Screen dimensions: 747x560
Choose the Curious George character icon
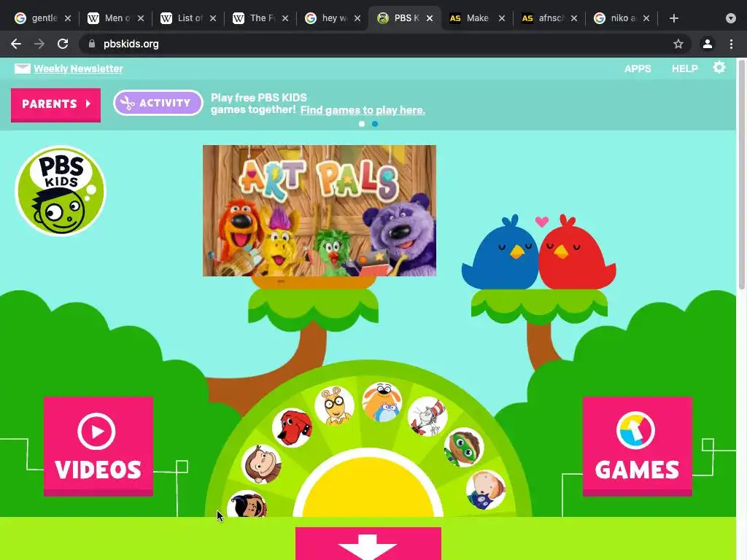pyautogui.click(x=261, y=464)
